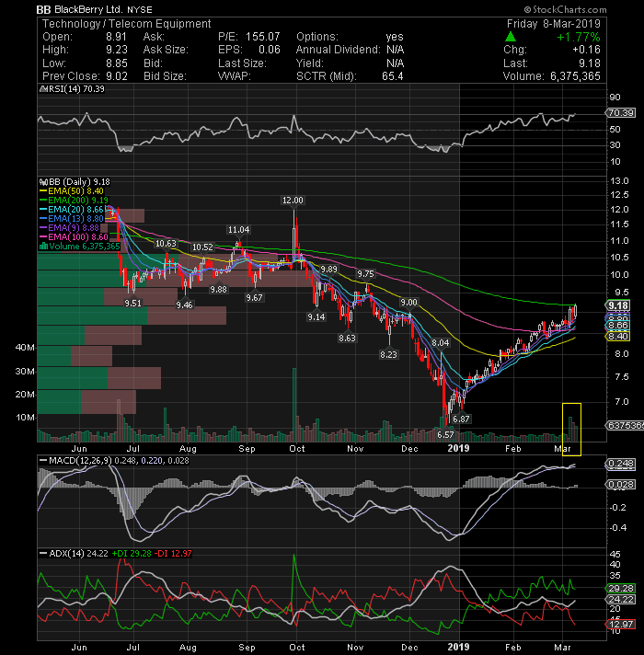
Task: Click the 9.51 low price label
Action: (132, 303)
